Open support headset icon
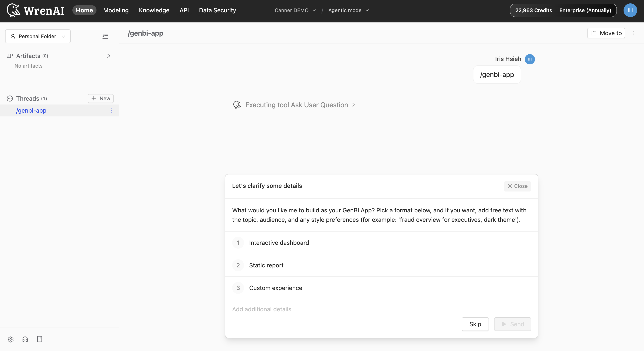This screenshot has width=644, height=351. 25,339
